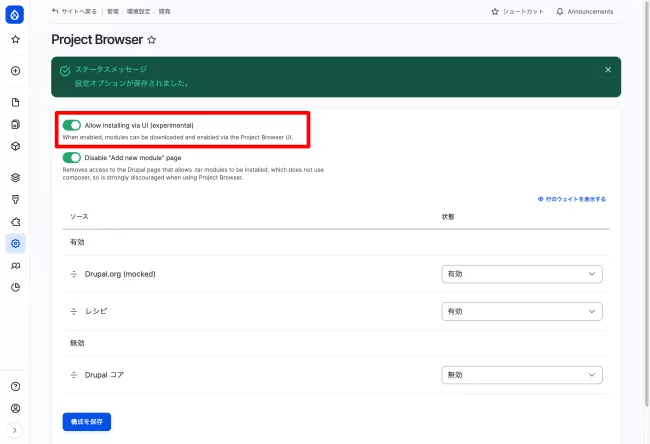This screenshot has width=650, height=444.
Task: Click the 無効 section heading in the table
Action: coord(77,343)
